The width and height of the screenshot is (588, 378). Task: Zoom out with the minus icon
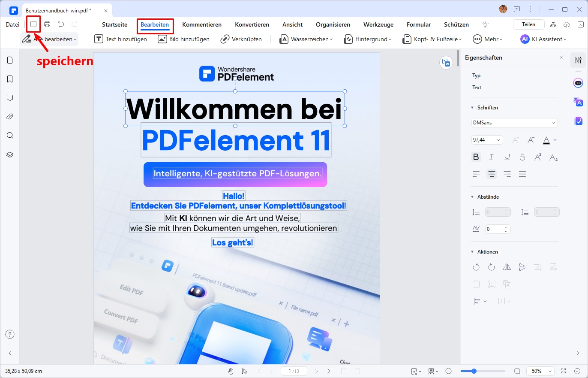pos(448,371)
